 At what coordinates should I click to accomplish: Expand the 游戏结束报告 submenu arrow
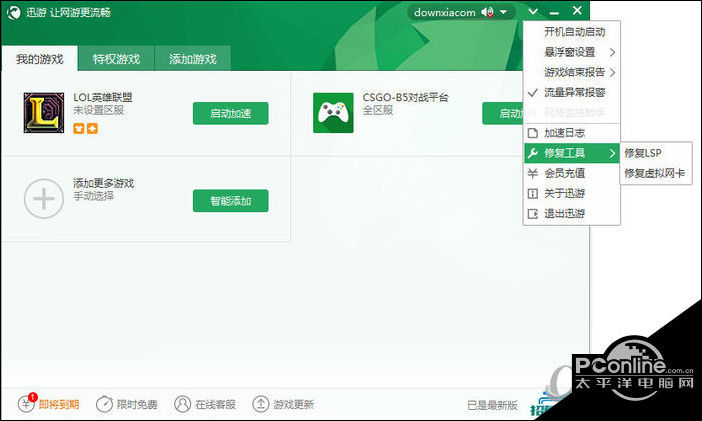(612, 73)
